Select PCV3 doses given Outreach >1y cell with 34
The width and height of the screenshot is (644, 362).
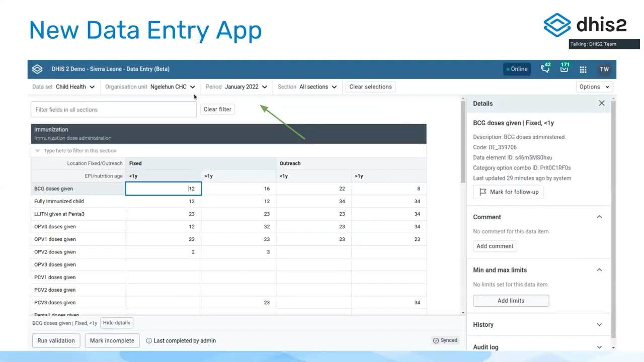click(x=389, y=303)
